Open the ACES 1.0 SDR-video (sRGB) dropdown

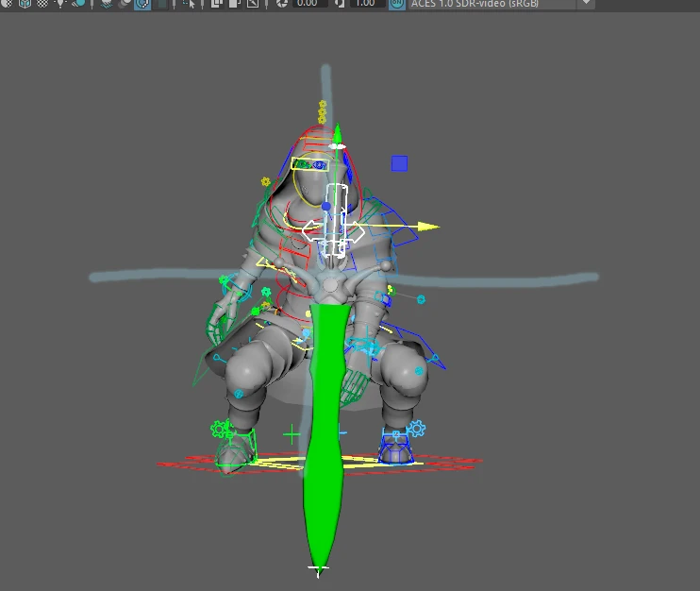pyautogui.click(x=492, y=3)
